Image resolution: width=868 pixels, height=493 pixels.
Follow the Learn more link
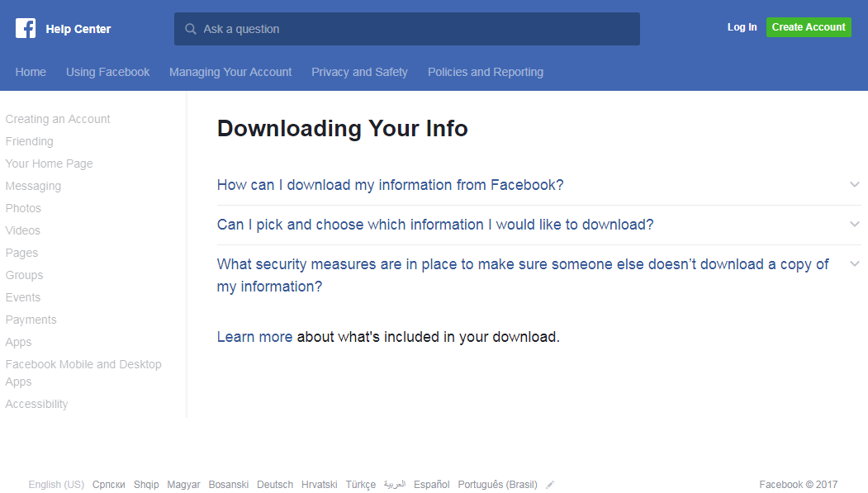(x=254, y=337)
